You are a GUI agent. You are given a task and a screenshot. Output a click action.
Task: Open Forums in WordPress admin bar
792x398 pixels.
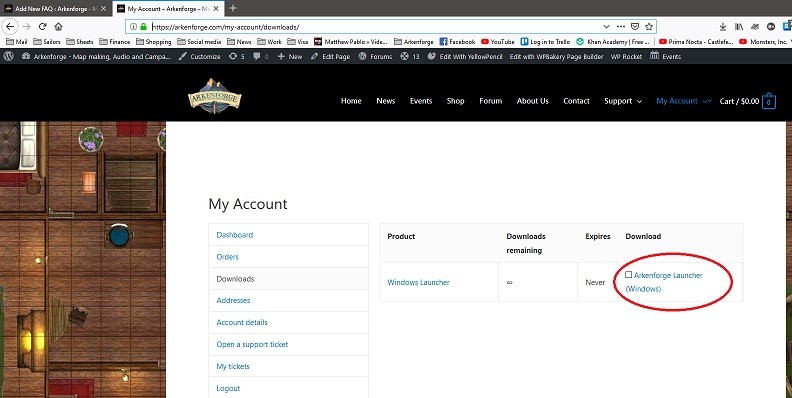tap(375, 57)
